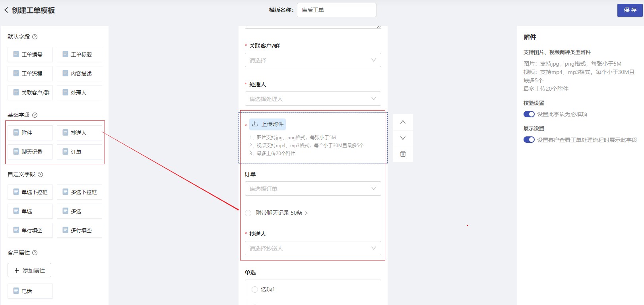Click the plus icon in 添加属性
The height and width of the screenshot is (305, 644).
[x=17, y=270]
